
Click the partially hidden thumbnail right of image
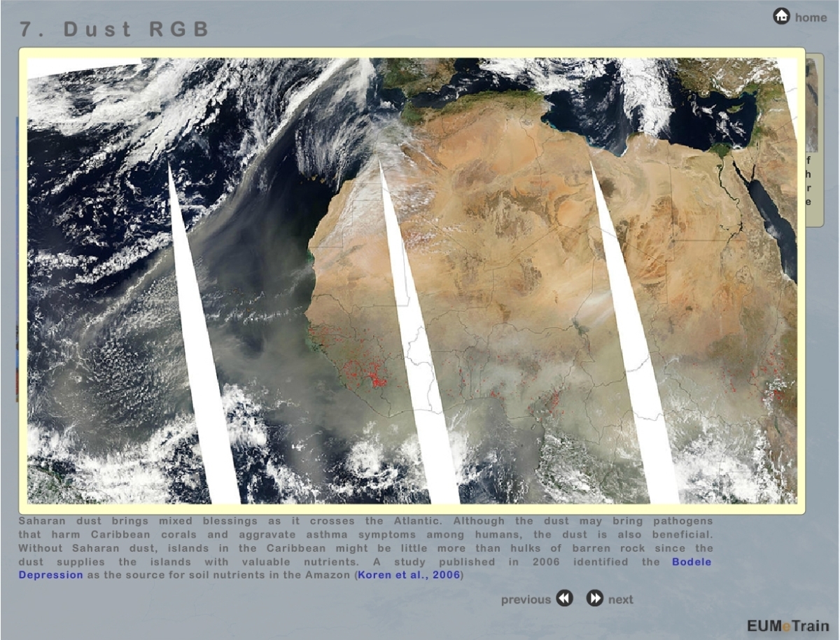pos(811,105)
